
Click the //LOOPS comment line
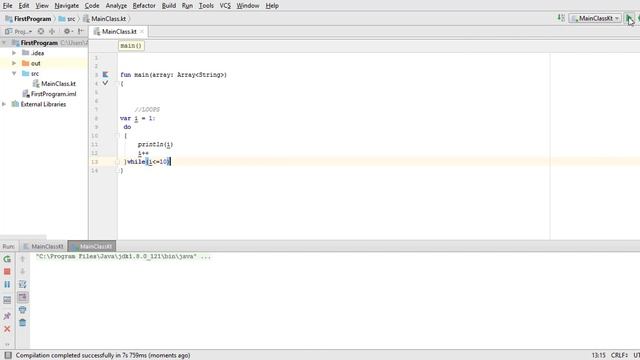[147, 109]
